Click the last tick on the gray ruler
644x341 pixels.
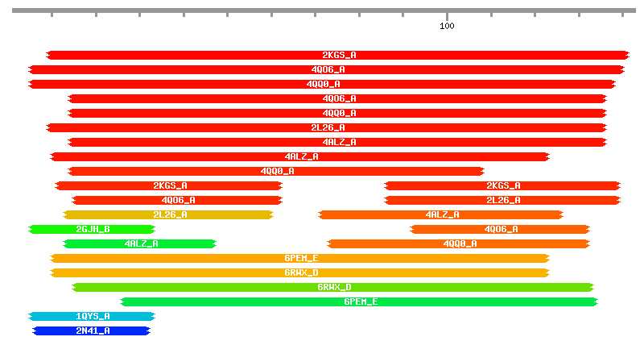(x=622, y=14)
